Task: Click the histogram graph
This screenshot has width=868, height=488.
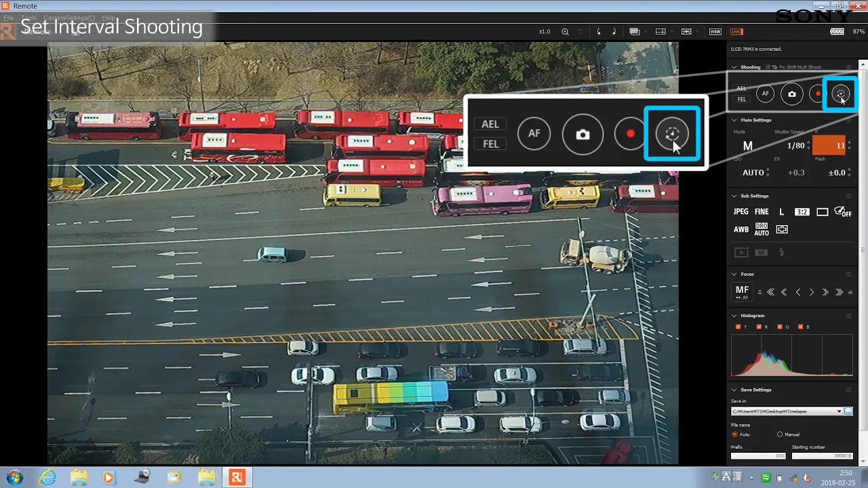Action: click(791, 355)
